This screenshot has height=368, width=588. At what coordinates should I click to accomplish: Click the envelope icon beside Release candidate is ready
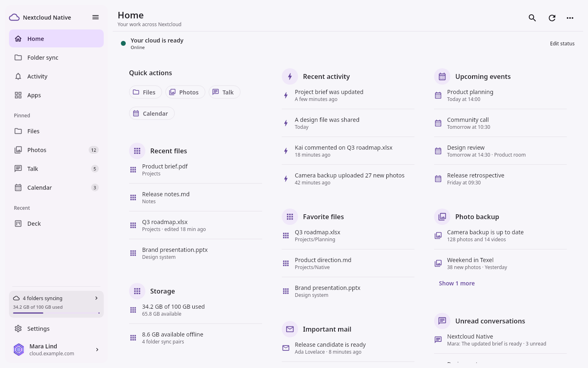286,348
